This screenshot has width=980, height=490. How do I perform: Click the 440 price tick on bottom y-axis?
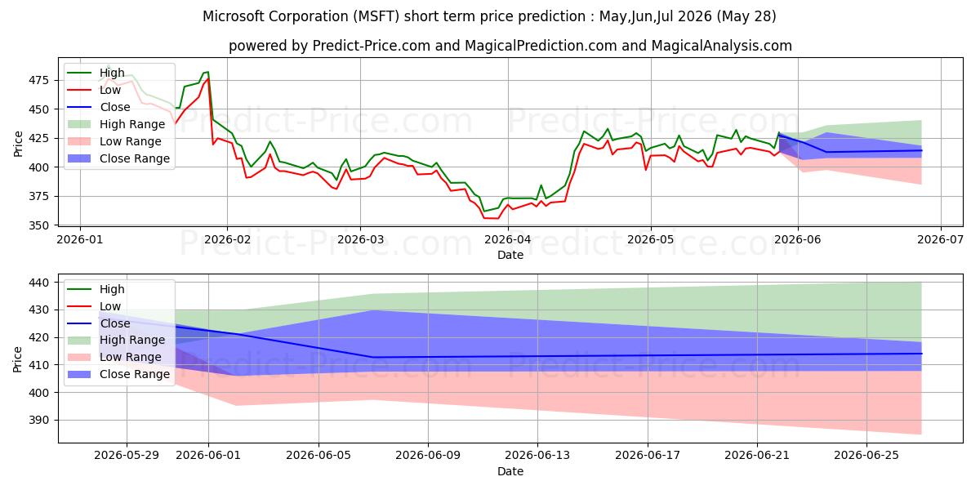38,282
